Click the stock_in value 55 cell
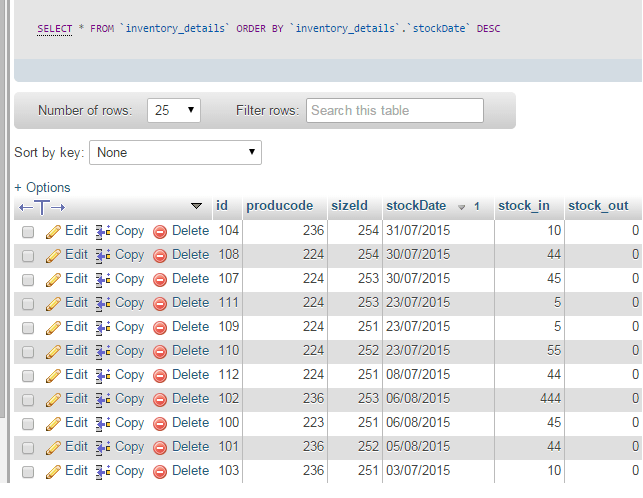This screenshot has width=643, height=498. coord(554,351)
